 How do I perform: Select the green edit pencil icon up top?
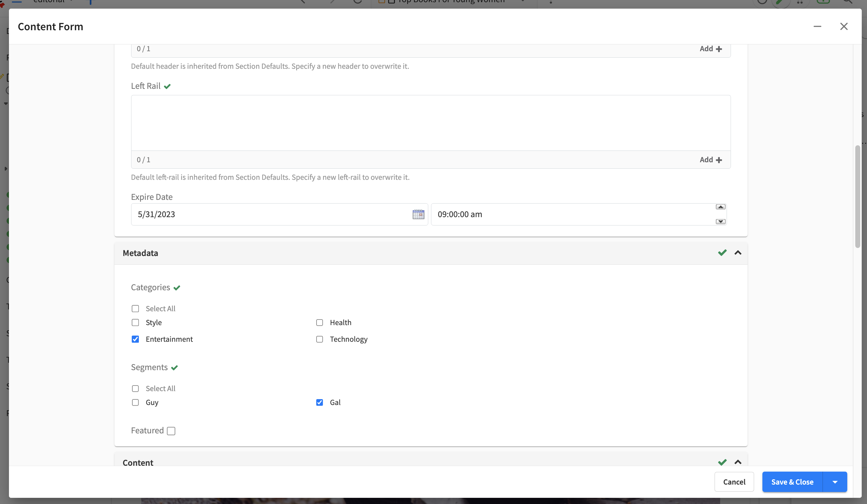click(x=780, y=2)
